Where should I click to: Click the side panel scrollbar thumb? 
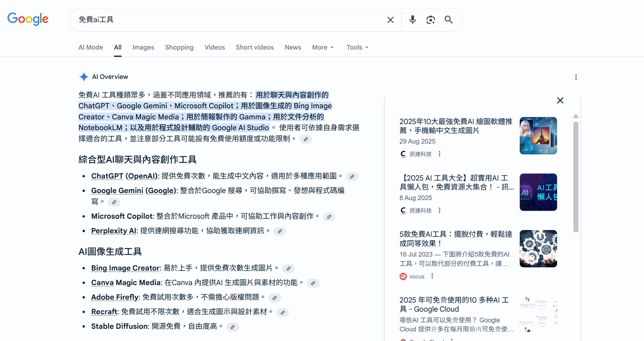576,177
